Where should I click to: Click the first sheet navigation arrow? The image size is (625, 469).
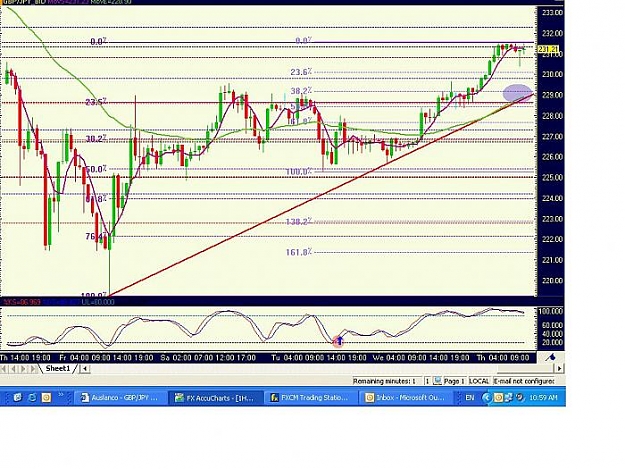click(x=4, y=369)
